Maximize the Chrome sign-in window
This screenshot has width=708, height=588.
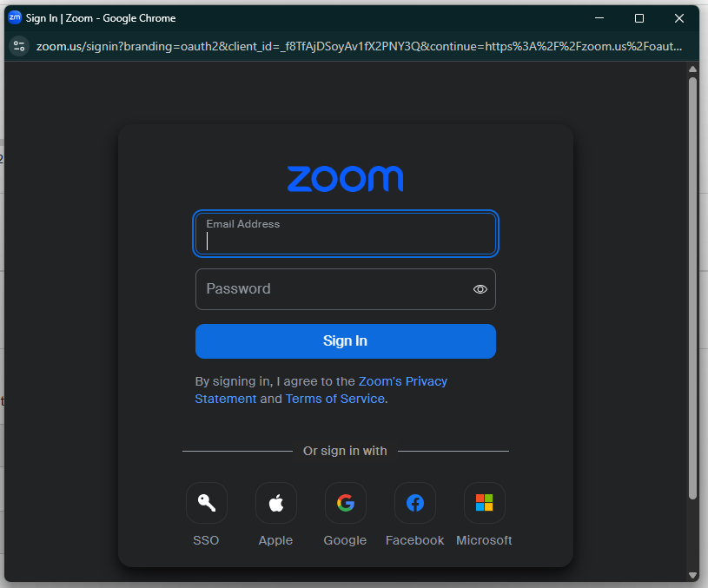[639, 18]
